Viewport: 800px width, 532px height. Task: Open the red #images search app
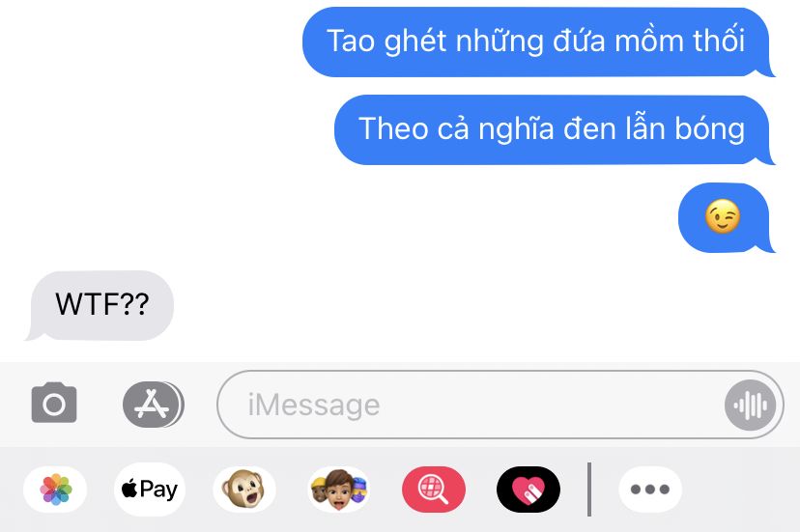coord(434,490)
